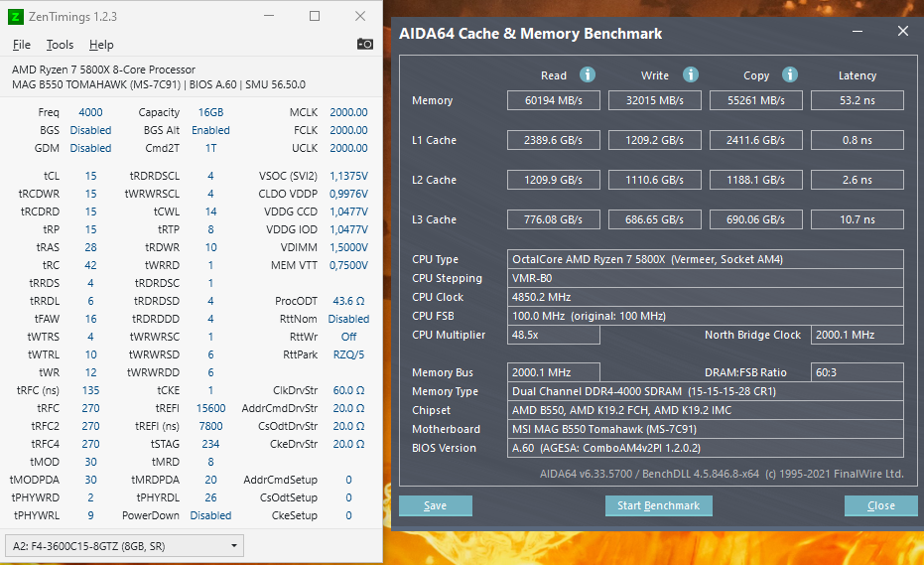Minimize the ZenTimings window
This screenshot has width=924, height=565.
coord(269,16)
